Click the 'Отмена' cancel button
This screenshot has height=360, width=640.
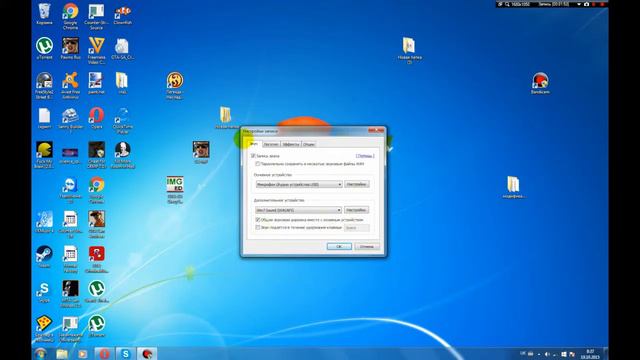click(x=367, y=247)
